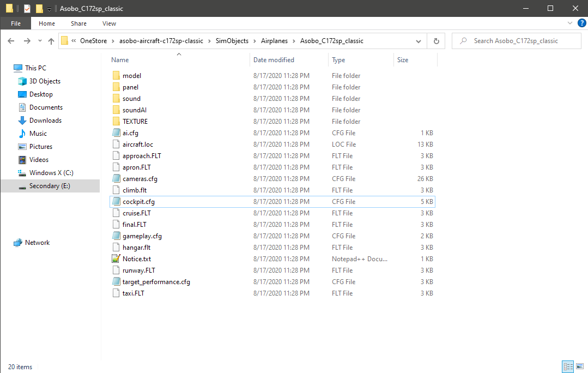Expand the address bar history dropdown
This screenshot has height=373, width=588.
tap(419, 41)
